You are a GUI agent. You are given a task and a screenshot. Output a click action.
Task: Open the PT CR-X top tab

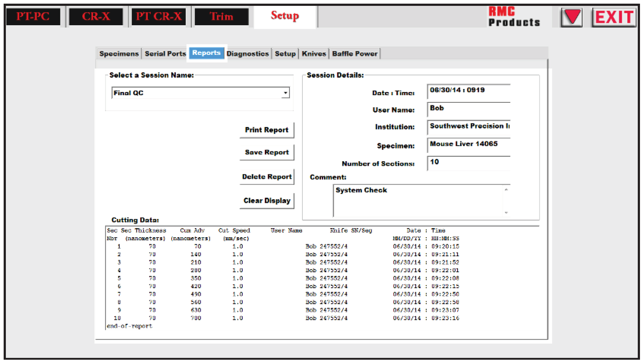[x=159, y=17]
